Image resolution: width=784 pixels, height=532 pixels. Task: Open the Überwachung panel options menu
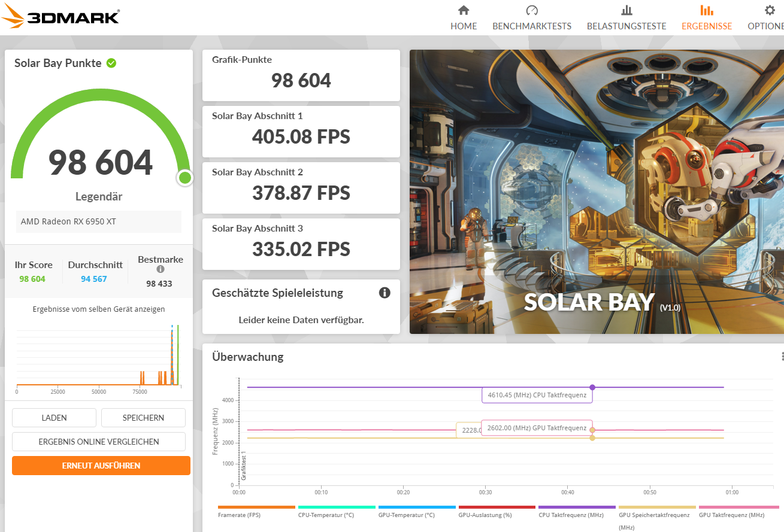pyautogui.click(x=782, y=357)
